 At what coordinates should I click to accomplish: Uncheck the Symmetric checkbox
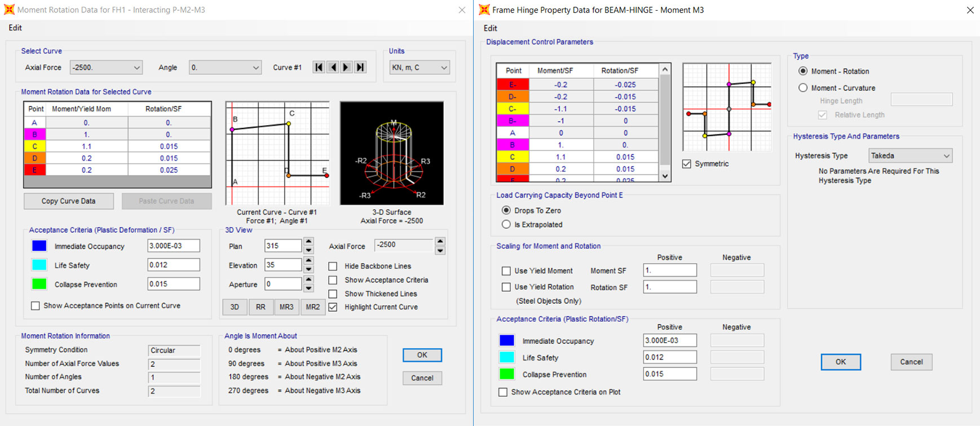coord(686,164)
